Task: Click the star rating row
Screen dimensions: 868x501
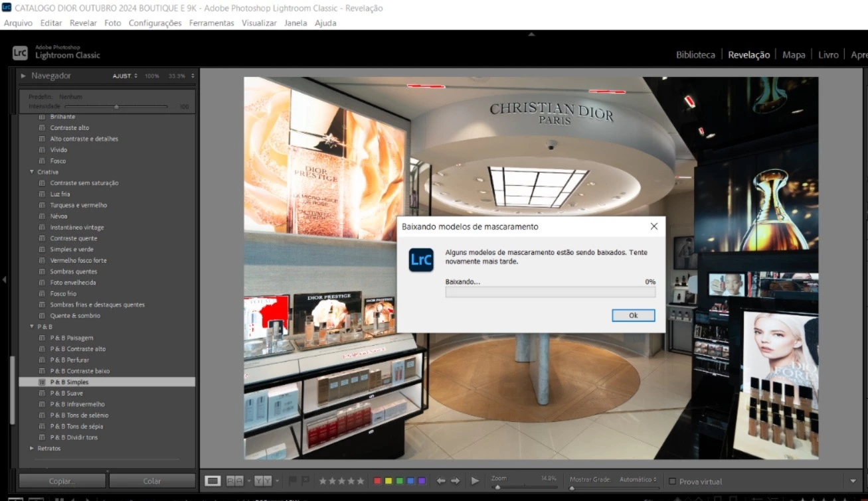Action: (341, 481)
